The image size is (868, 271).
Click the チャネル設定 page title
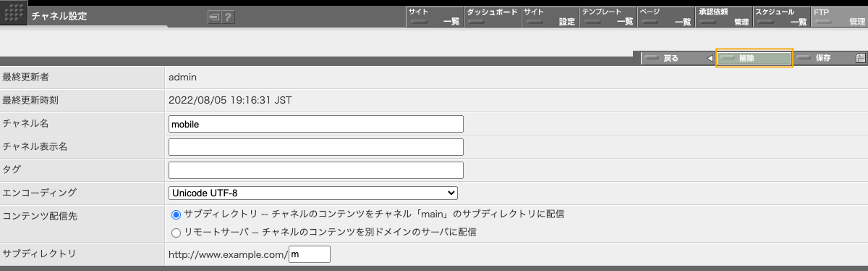59,16
